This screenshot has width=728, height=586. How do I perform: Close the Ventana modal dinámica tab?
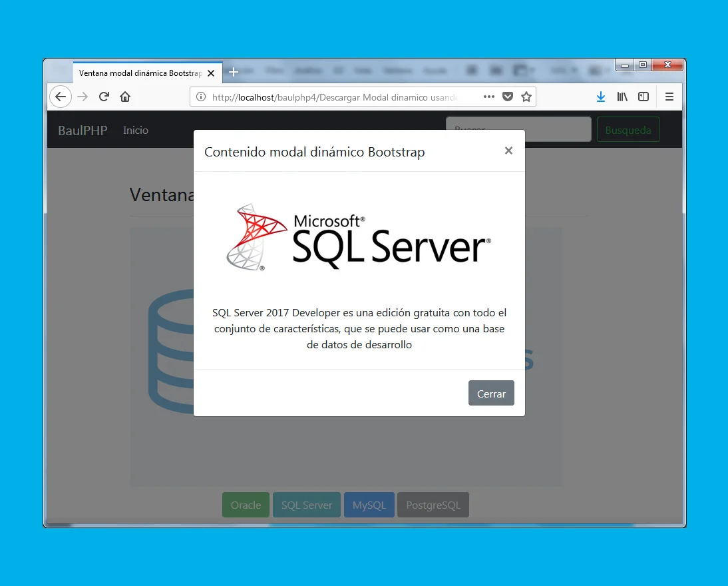point(211,73)
